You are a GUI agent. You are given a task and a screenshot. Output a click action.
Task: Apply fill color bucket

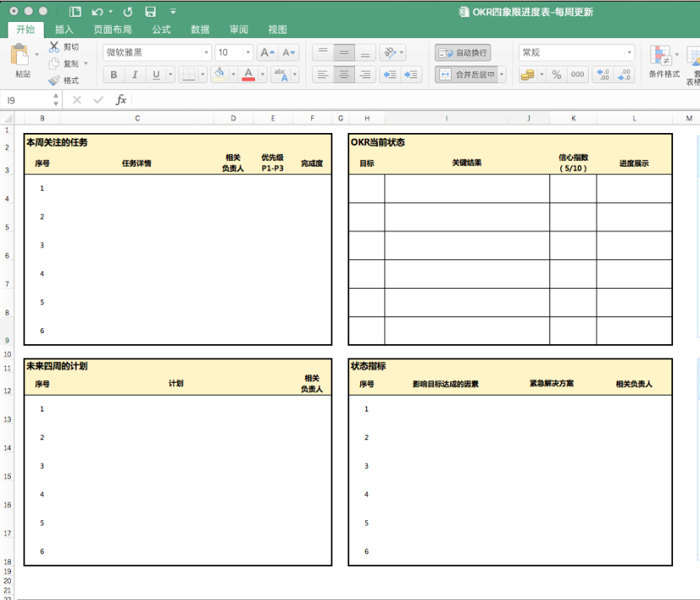click(220, 75)
